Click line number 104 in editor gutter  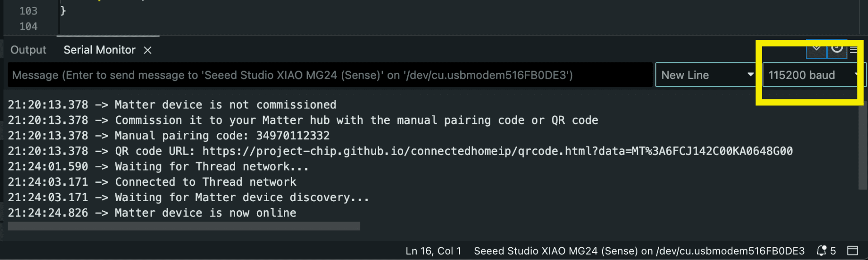tap(28, 27)
